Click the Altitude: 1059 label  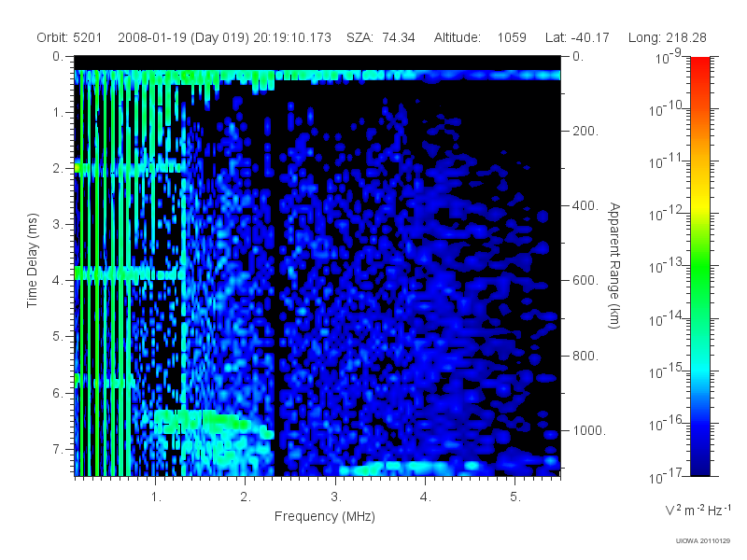480,37
